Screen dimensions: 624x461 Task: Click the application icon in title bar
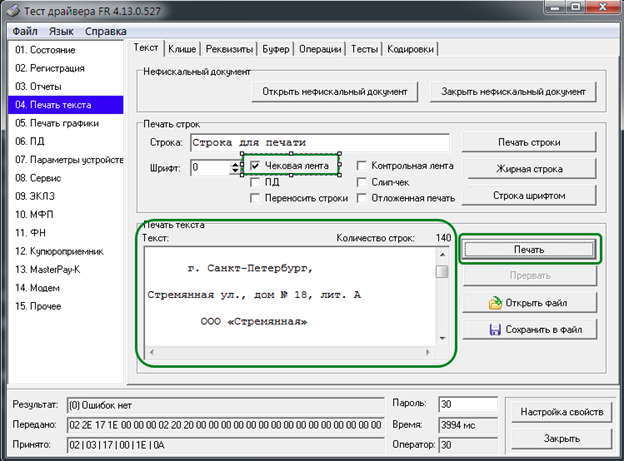click(x=12, y=10)
